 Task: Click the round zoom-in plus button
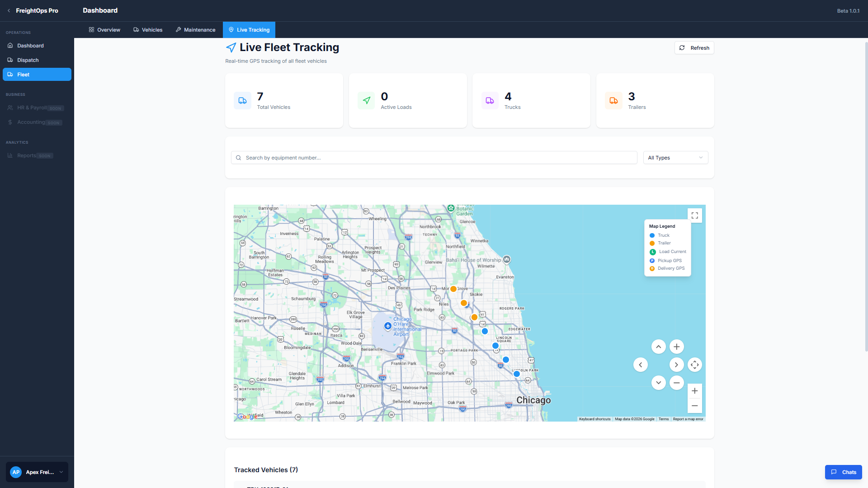pyautogui.click(x=676, y=347)
